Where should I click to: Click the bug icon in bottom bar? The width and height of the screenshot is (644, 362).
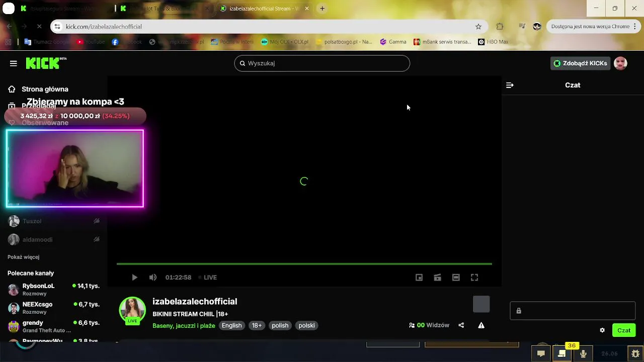point(635,353)
